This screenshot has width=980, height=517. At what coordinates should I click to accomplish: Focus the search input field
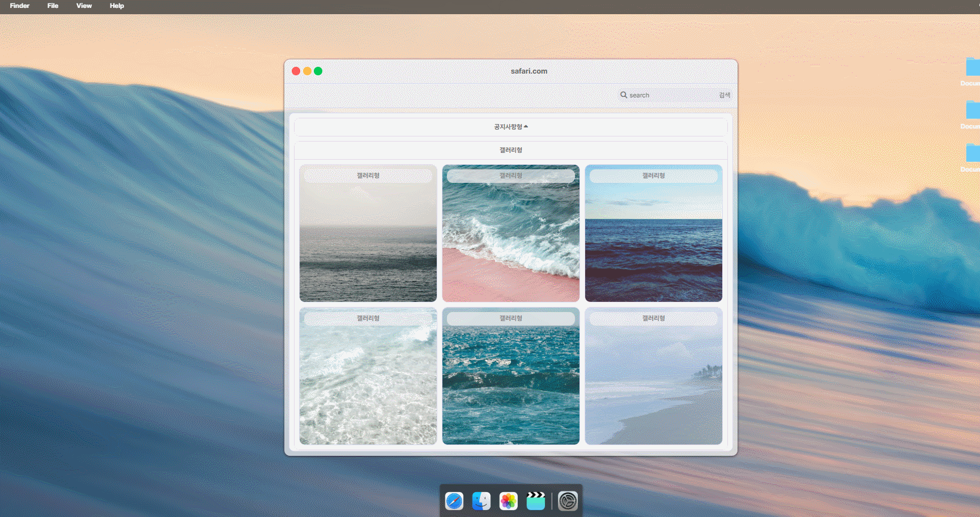click(x=671, y=95)
